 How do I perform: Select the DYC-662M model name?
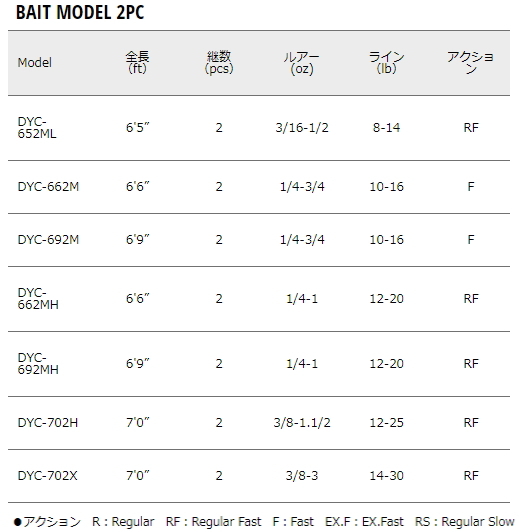(x=48, y=187)
